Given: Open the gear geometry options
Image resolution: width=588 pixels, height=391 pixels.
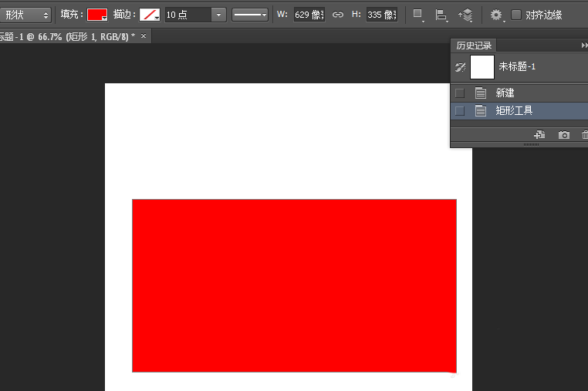Looking at the screenshot, I should pos(496,15).
